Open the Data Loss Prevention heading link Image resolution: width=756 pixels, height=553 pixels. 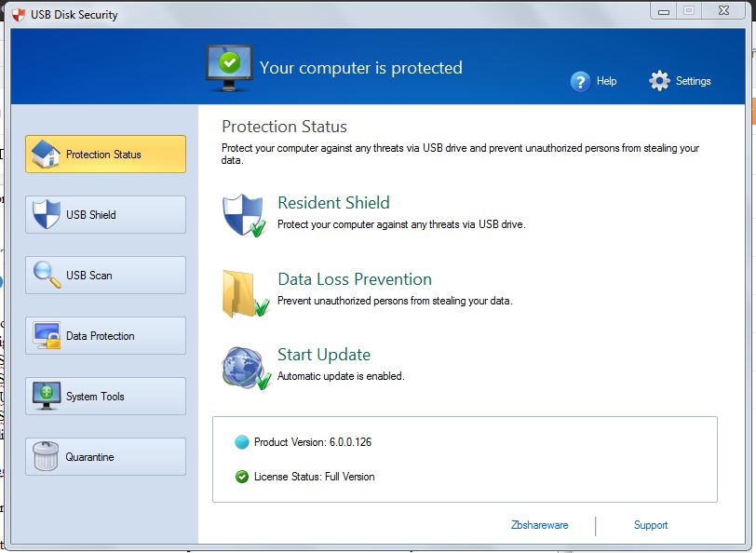pos(355,279)
